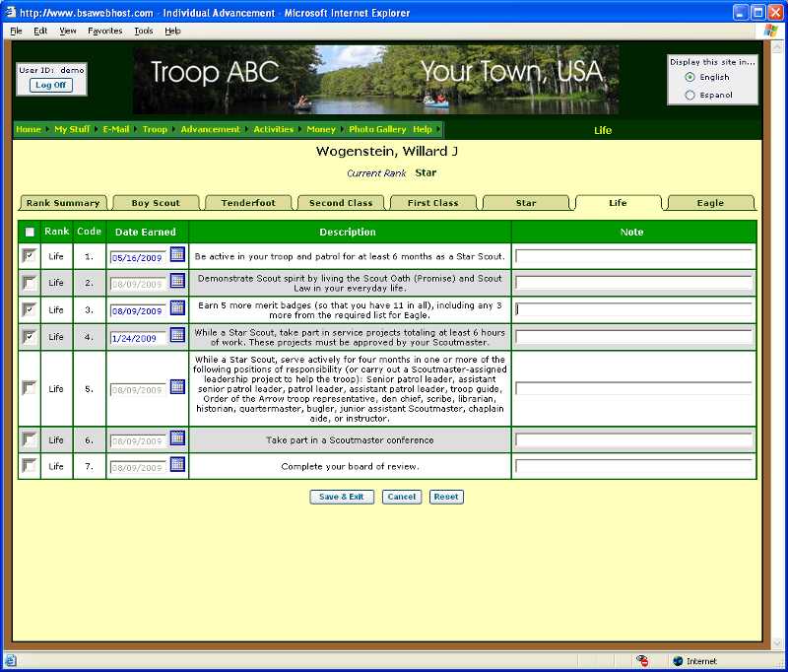
Task: Open the View menu
Action: click(68, 31)
